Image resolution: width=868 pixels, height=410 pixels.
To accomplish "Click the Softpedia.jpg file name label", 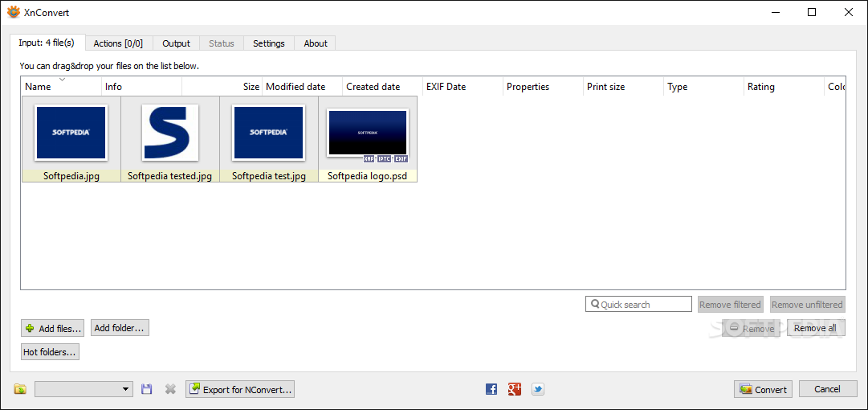I will tap(71, 176).
